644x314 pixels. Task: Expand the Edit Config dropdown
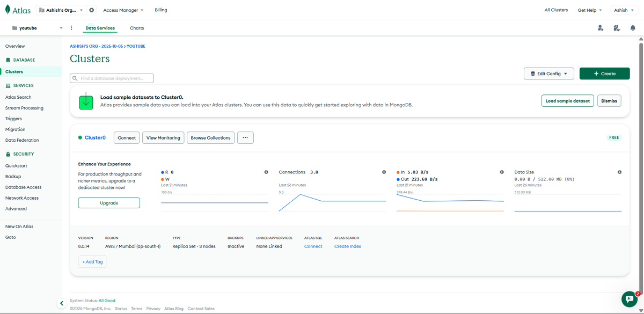tap(549, 74)
